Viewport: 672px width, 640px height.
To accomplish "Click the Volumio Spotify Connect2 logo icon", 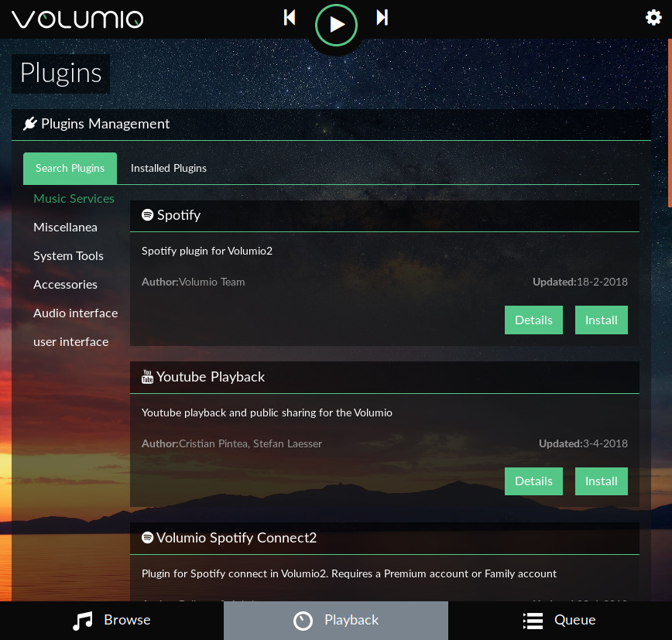I will [147, 538].
